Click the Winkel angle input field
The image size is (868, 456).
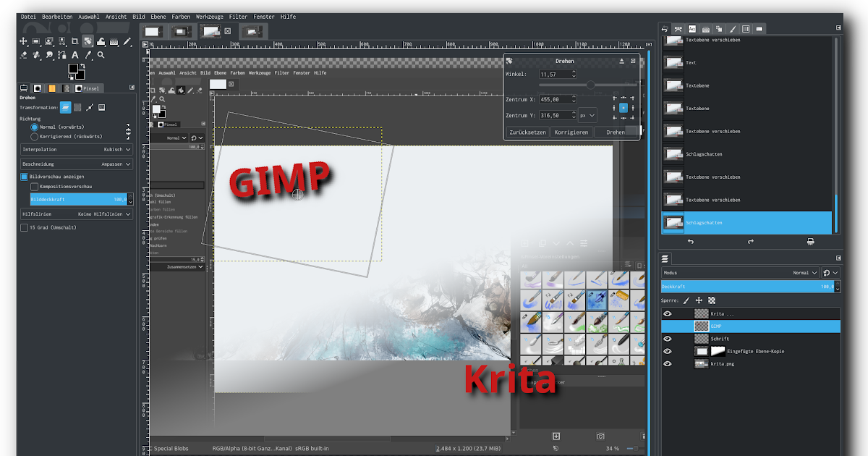(558, 74)
